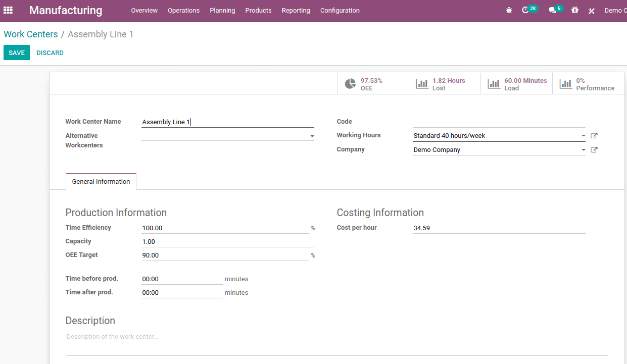The image size is (627, 364).
Task: Click the Working Hours field value
Action: [449, 136]
